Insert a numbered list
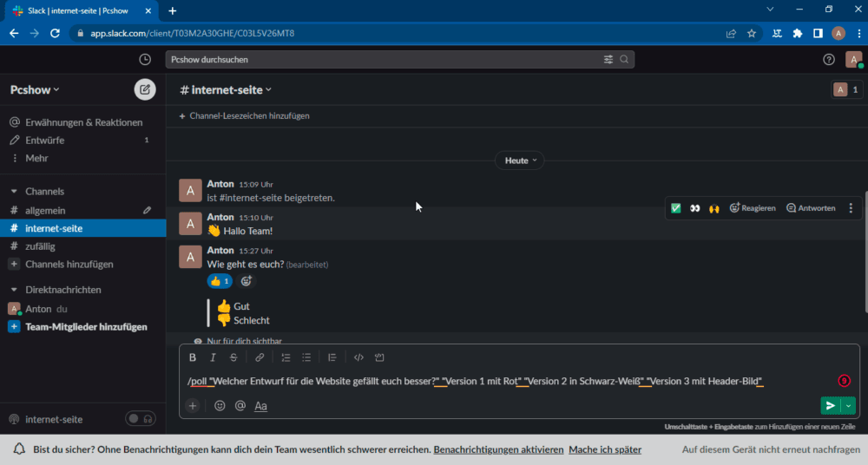 [x=286, y=357]
